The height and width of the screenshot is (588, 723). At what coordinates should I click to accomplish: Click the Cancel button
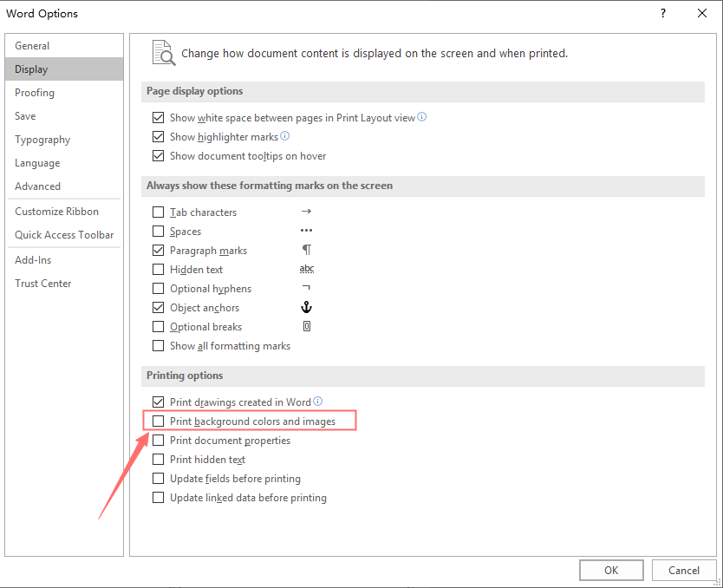point(684,571)
